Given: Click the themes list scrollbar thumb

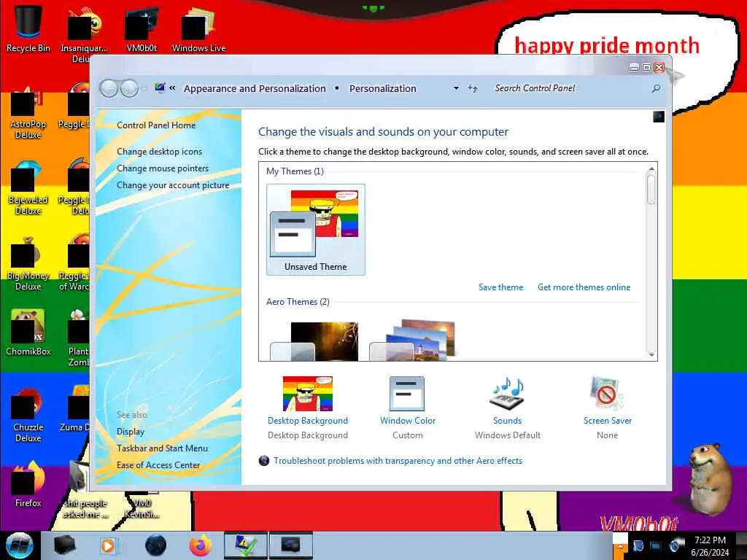Looking at the screenshot, I should pyautogui.click(x=651, y=189).
